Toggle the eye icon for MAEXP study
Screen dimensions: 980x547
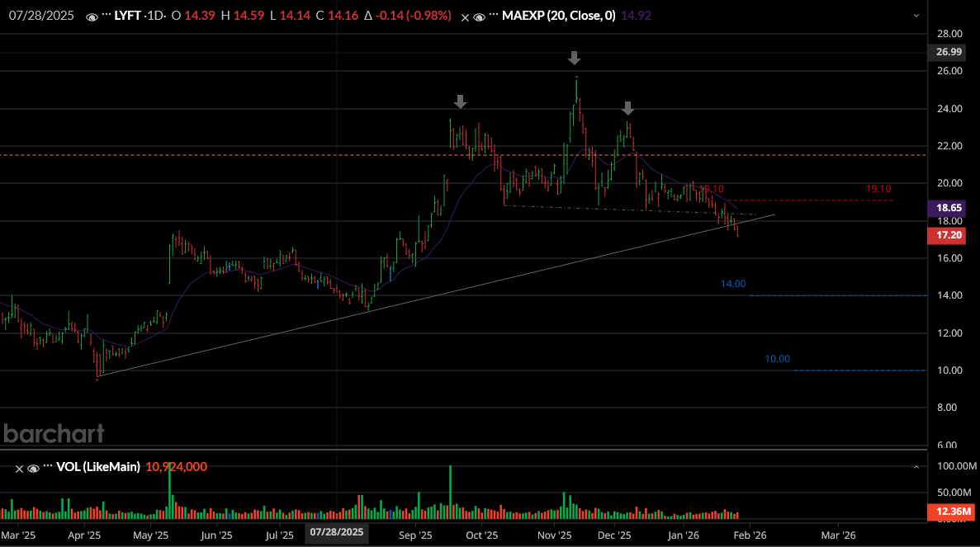tap(479, 17)
